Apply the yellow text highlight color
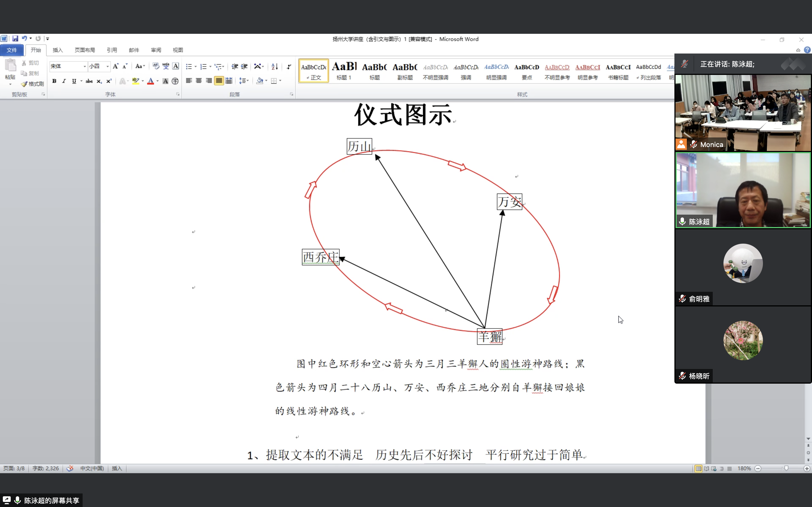 coord(135,81)
